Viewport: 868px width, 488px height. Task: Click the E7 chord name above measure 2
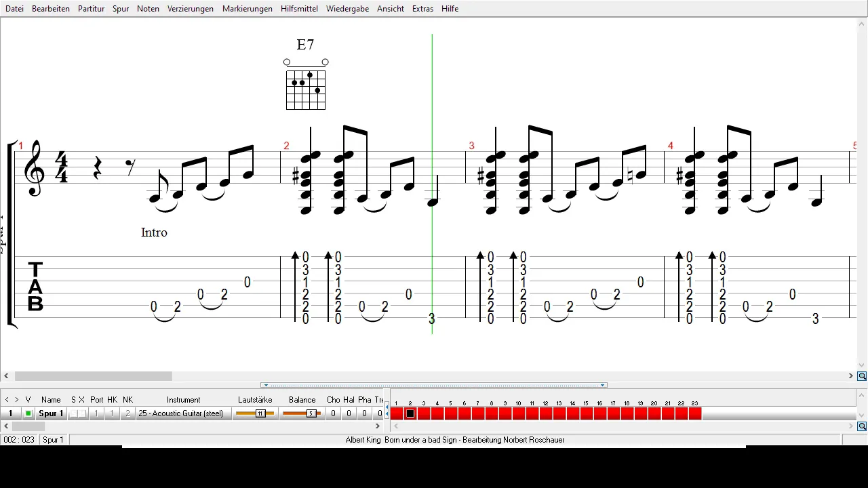pyautogui.click(x=305, y=45)
